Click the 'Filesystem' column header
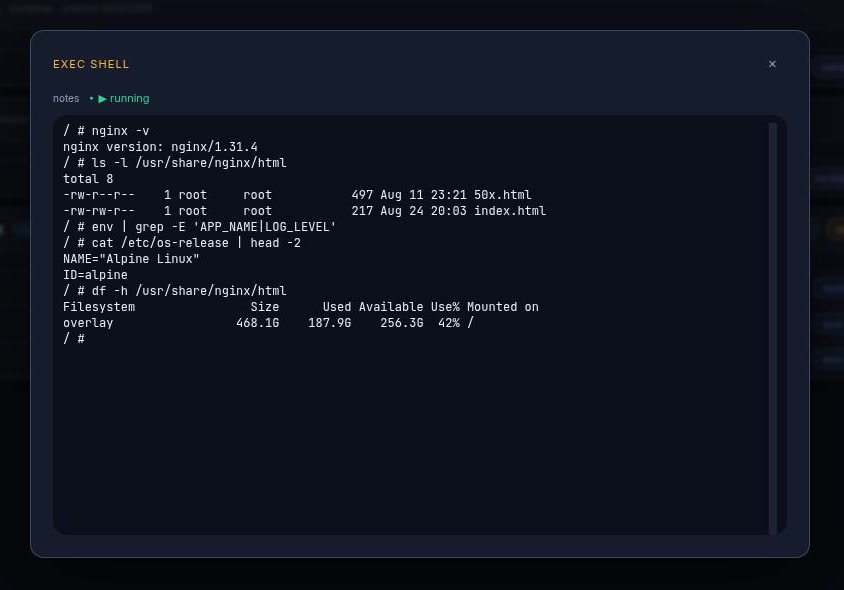The width and height of the screenshot is (844, 590). 99,307
